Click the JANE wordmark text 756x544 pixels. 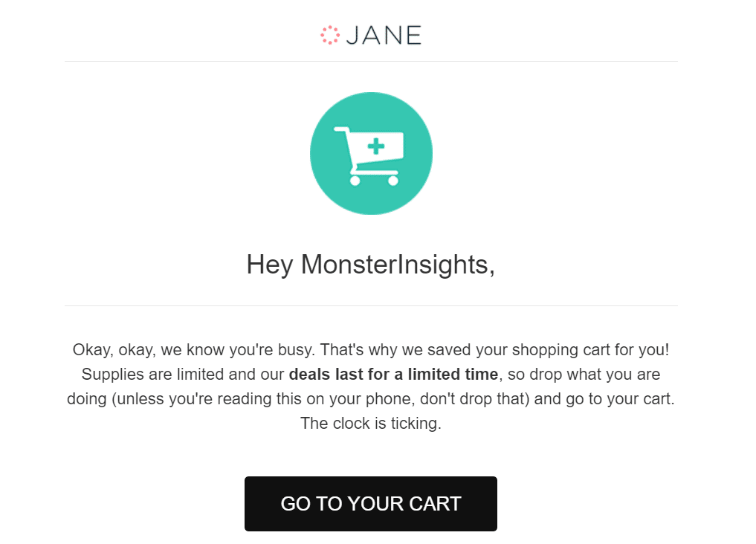click(x=383, y=34)
